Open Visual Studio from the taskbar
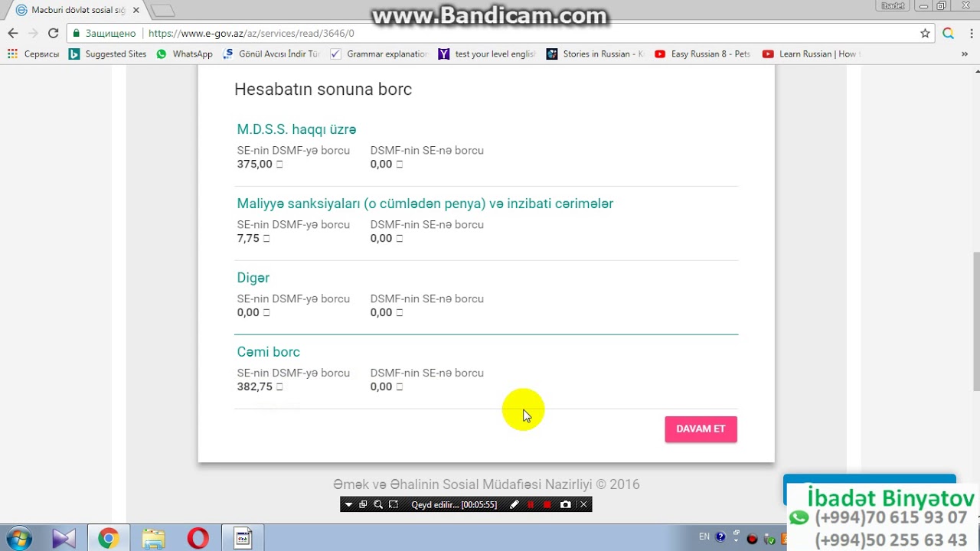 pyautogui.click(x=64, y=538)
